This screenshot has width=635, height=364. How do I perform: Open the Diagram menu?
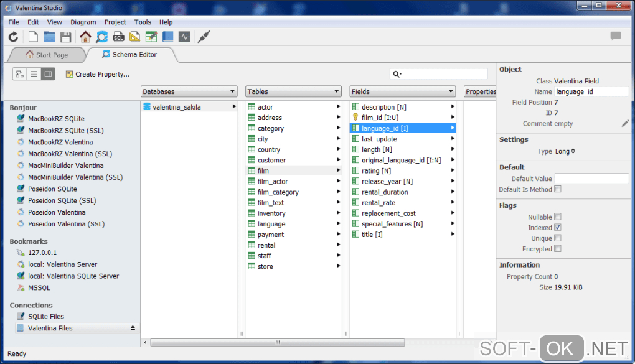(x=83, y=22)
